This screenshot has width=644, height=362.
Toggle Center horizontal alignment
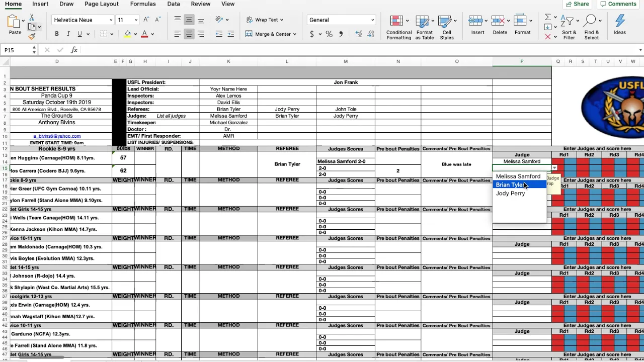189,34
